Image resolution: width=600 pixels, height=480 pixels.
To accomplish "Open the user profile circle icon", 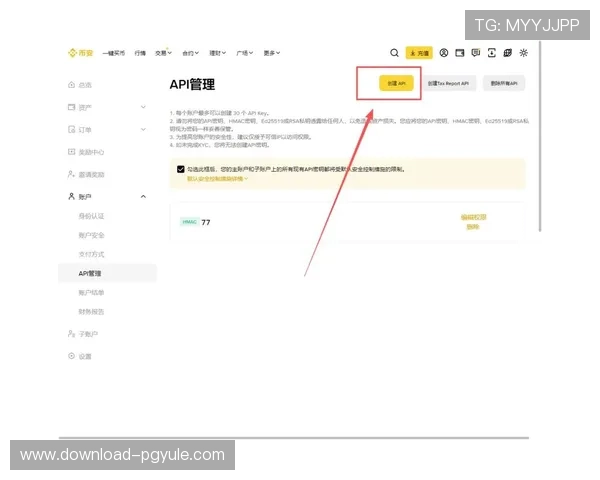I will point(443,53).
